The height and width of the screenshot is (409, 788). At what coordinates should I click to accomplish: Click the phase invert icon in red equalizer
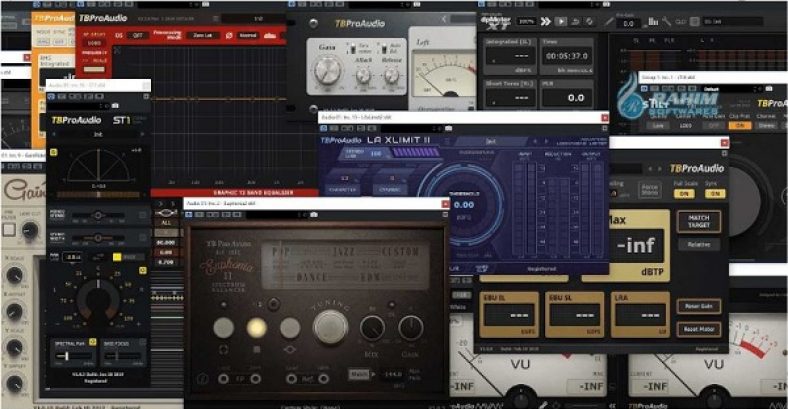(229, 36)
